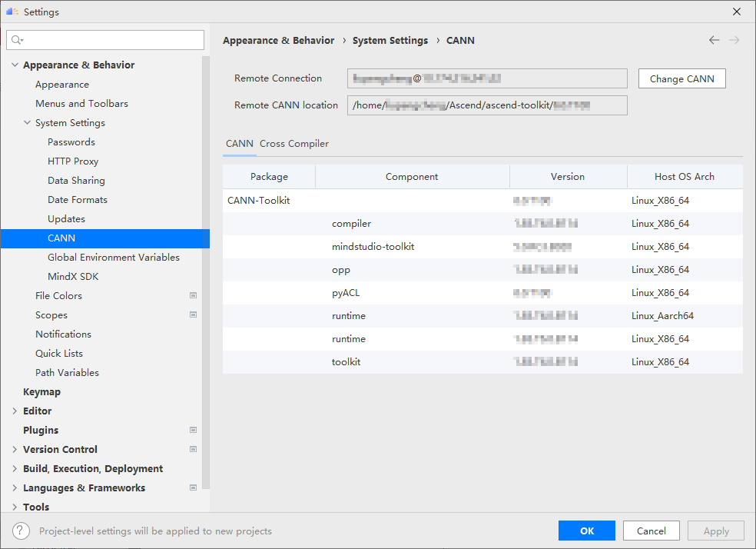Select Passwords under System Settings

[x=71, y=142]
